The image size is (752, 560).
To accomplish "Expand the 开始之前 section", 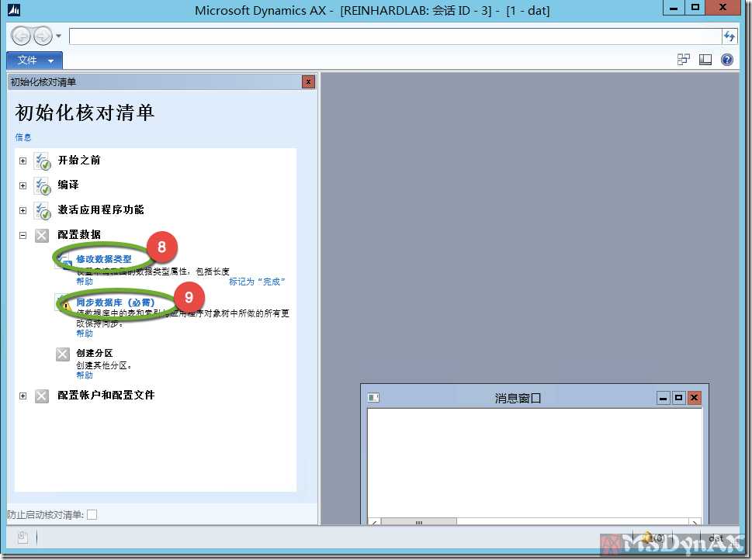I will click(x=23, y=161).
